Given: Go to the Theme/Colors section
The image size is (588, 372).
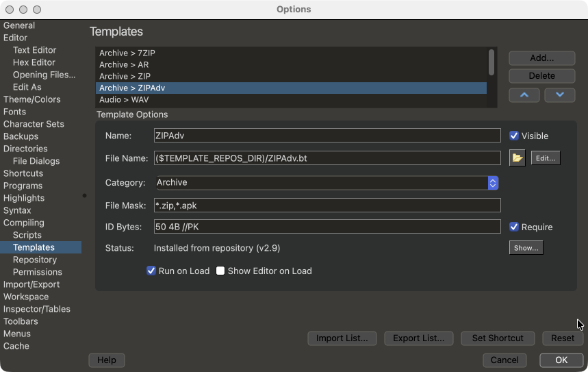Looking at the screenshot, I should click(31, 99).
